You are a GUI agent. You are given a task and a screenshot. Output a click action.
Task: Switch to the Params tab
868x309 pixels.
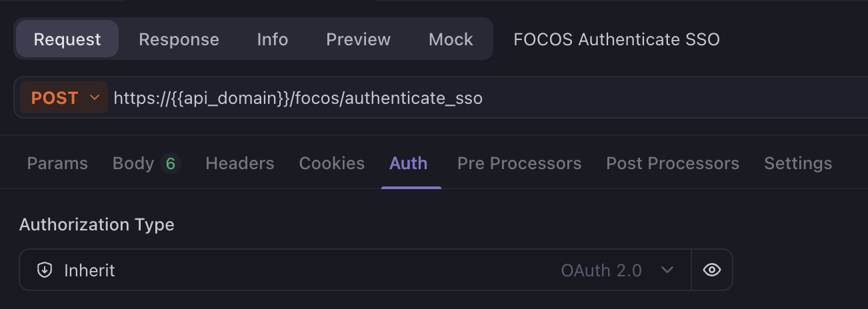57,163
